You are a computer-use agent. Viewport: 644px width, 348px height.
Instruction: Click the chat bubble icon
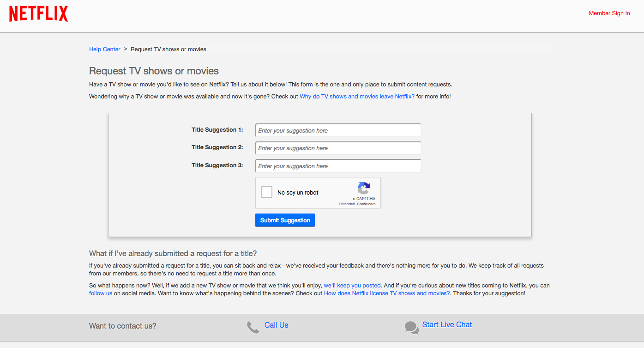tap(411, 327)
